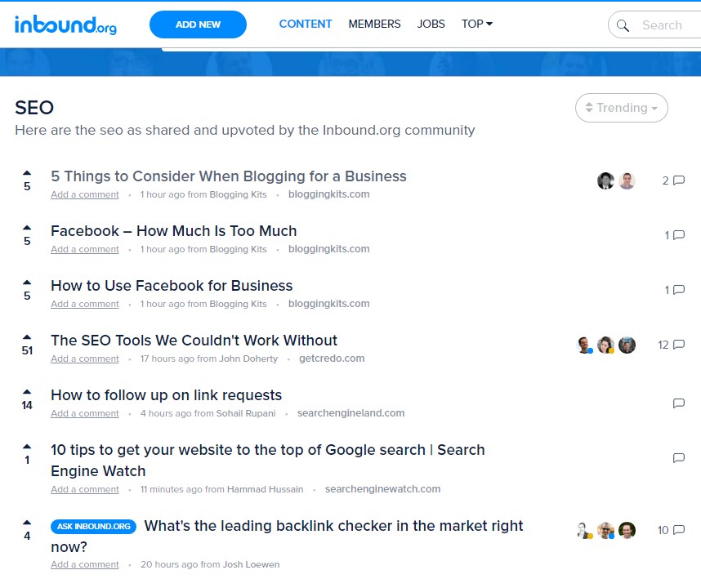701x588 pixels.
Task: Click first commenter avatar on '5 Things' post
Action: pos(605,181)
